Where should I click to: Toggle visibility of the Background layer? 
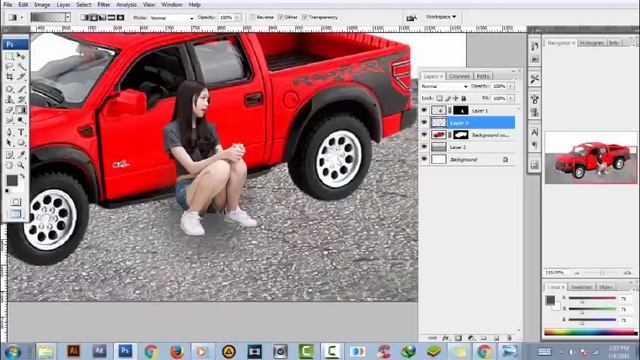[424, 159]
